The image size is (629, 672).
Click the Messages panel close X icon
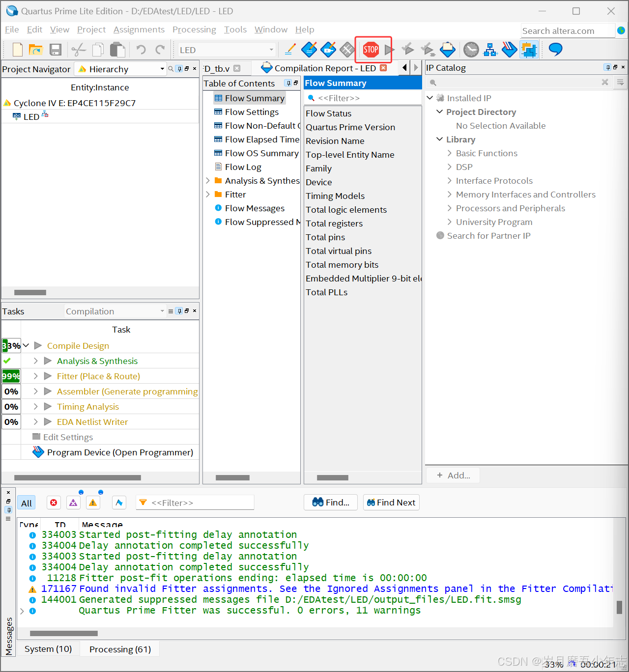[8, 492]
